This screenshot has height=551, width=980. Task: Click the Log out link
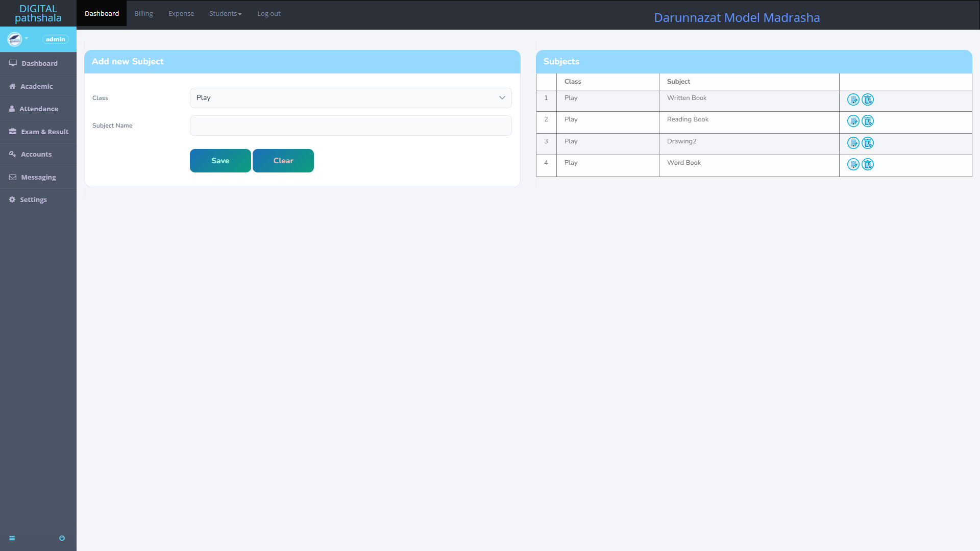(268, 14)
